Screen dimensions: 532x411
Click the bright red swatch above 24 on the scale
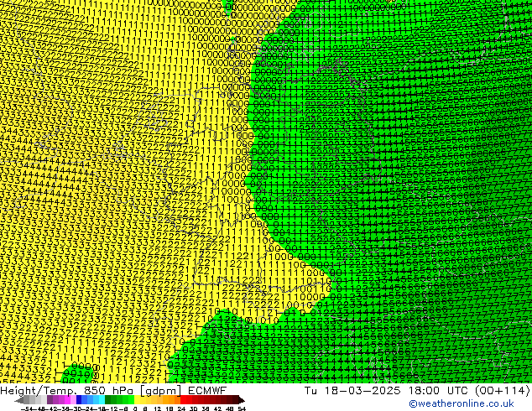tap(183, 399)
